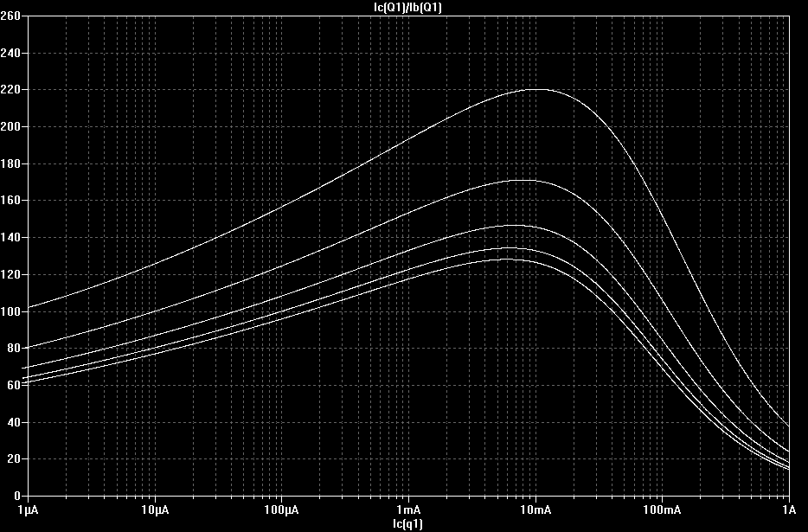
Task: Click the Ic(q1) horizontal axis label
Action: tap(407, 524)
